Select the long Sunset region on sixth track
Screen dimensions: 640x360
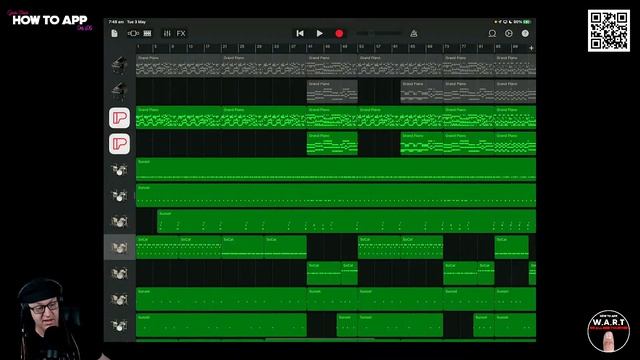point(336,195)
